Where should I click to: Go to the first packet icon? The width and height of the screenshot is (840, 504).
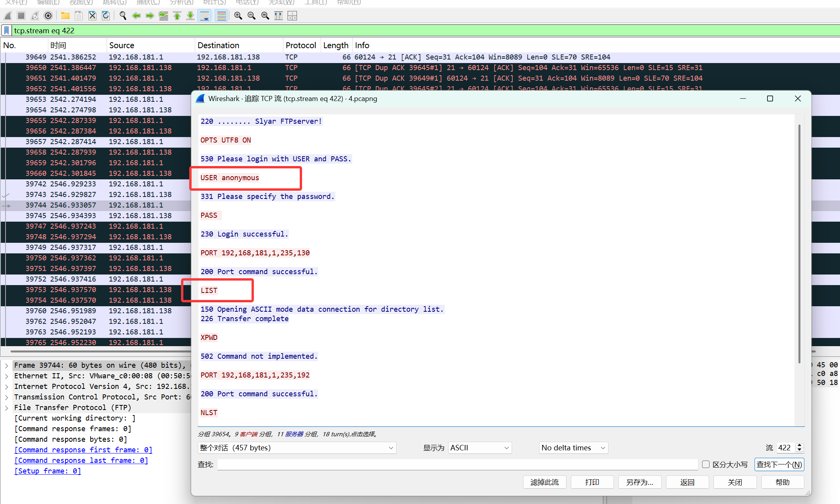pyautogui.click(x=177, y=16)
